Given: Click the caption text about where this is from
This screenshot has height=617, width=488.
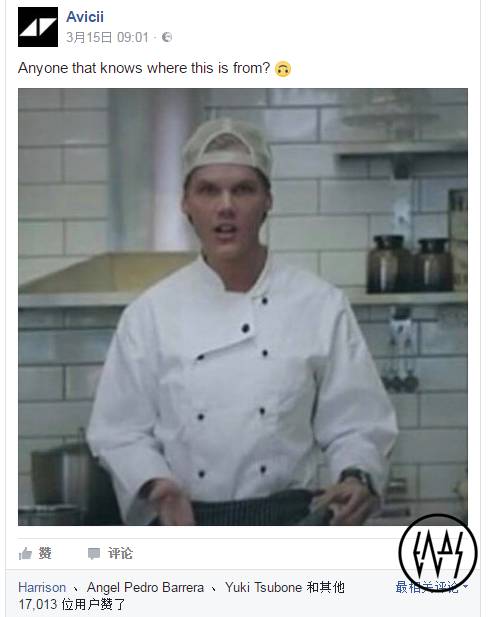Looking at the screenshot, I should tap(144, 68).
